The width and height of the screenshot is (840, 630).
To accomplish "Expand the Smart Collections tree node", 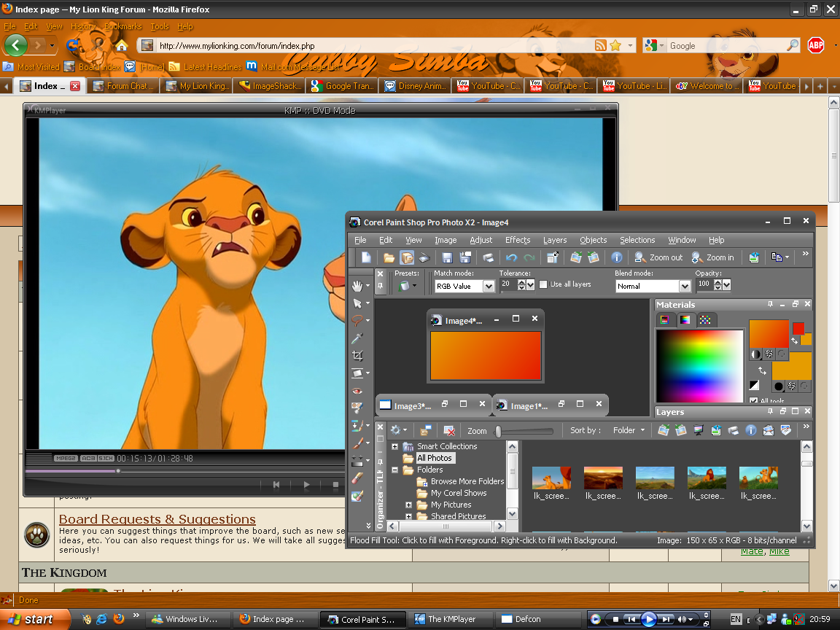I will click(x=395, y=446).
